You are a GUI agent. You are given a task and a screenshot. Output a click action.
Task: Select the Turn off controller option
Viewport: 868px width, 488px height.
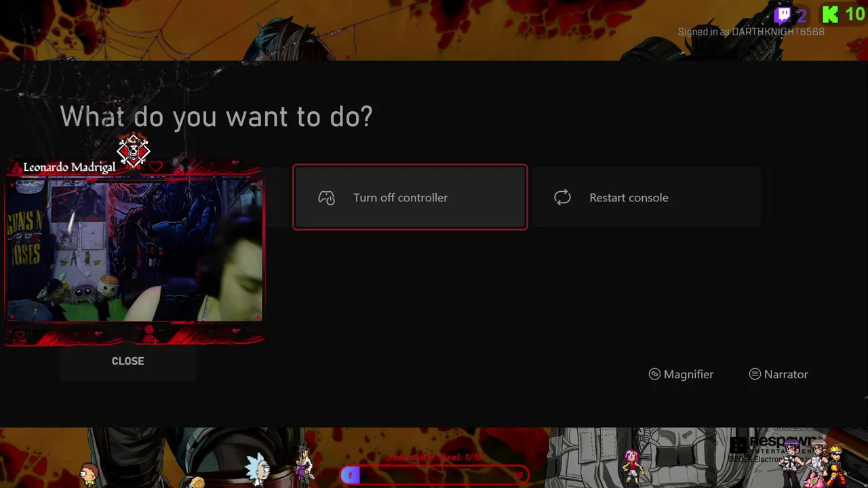click(410, 197)
